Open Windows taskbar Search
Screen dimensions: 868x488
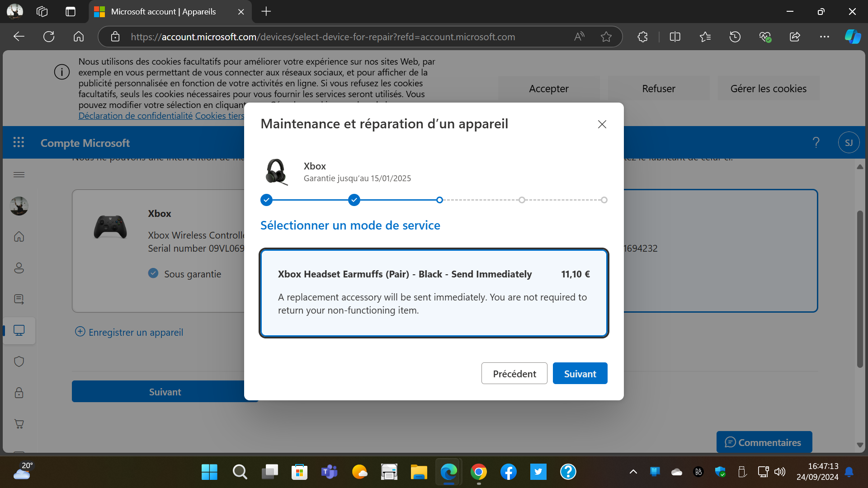pyautogui.click(x=240, y=472)
